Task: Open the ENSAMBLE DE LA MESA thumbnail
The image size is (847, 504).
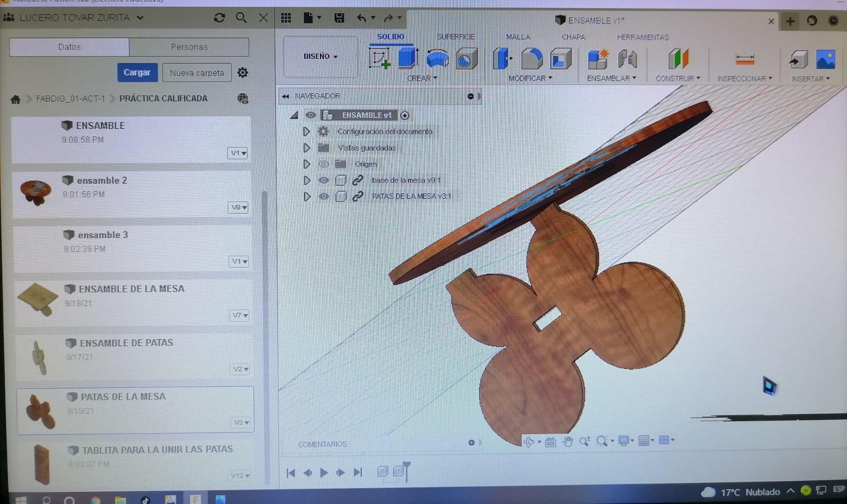Action: 37,299
